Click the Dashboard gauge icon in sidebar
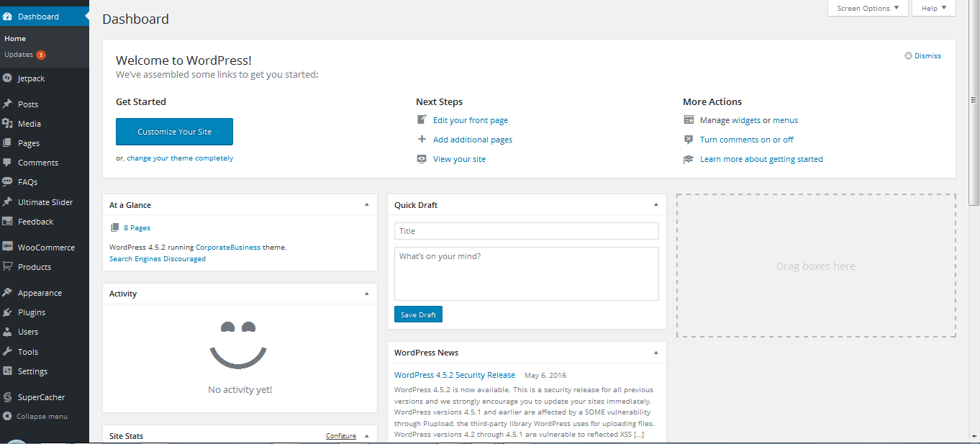This screenshot has width=980, height=444. point(7,17)
